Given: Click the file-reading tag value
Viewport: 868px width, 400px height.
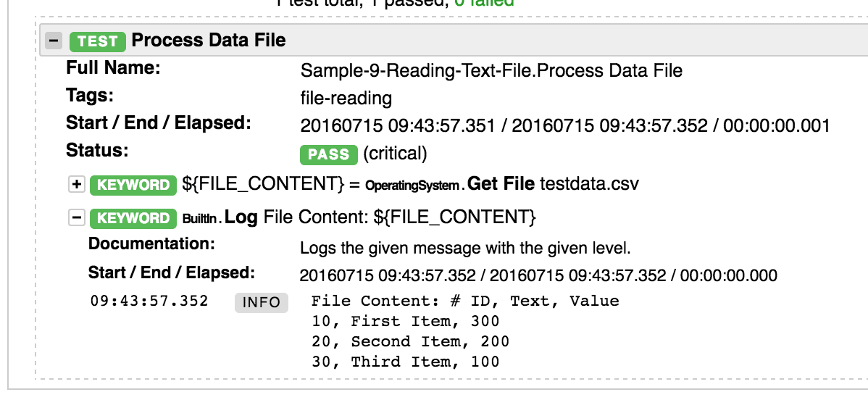Looking at the screenshot, I should click(346, 98).
